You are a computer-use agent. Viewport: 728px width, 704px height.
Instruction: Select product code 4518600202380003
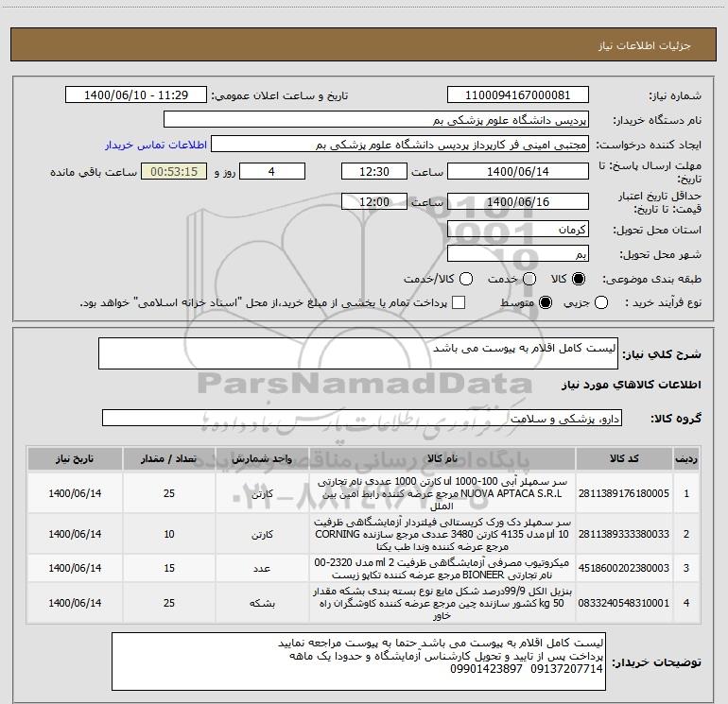624,568
